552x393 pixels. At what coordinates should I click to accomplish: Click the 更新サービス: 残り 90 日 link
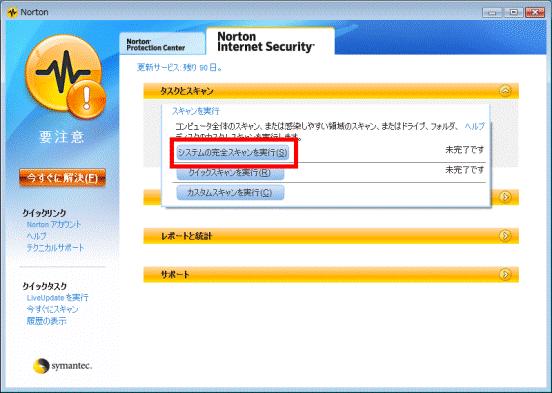point(180,67)
